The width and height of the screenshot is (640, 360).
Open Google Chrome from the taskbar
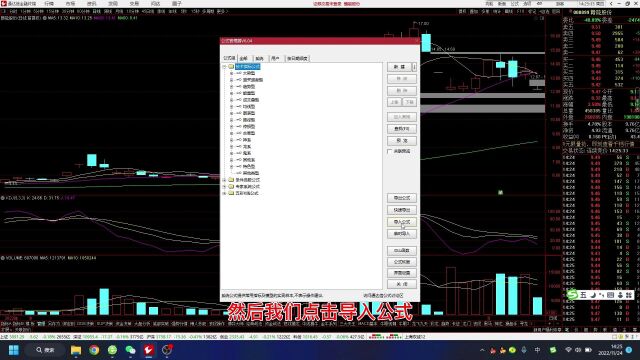94,350
